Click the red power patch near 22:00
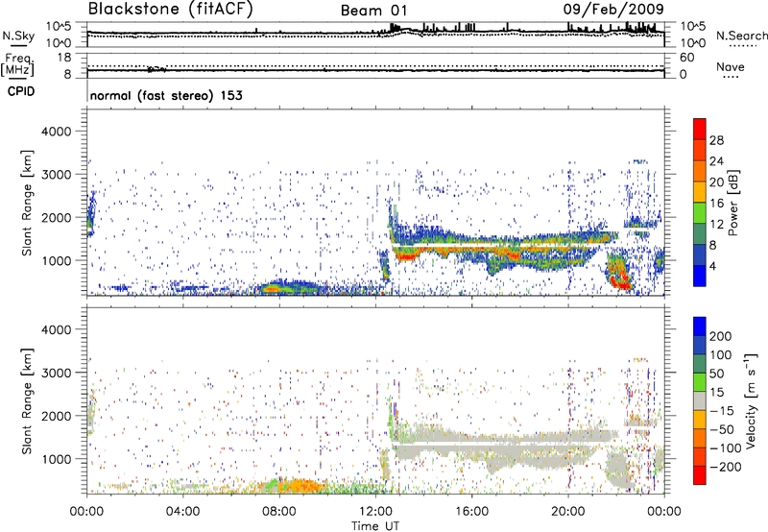This screenshot has width=768, height=532. (x=621, y=282)
